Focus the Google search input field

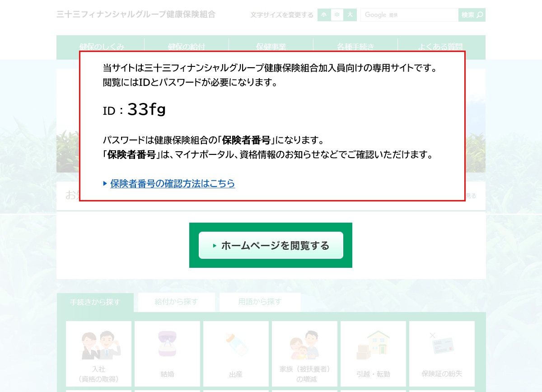click(409, 15)
